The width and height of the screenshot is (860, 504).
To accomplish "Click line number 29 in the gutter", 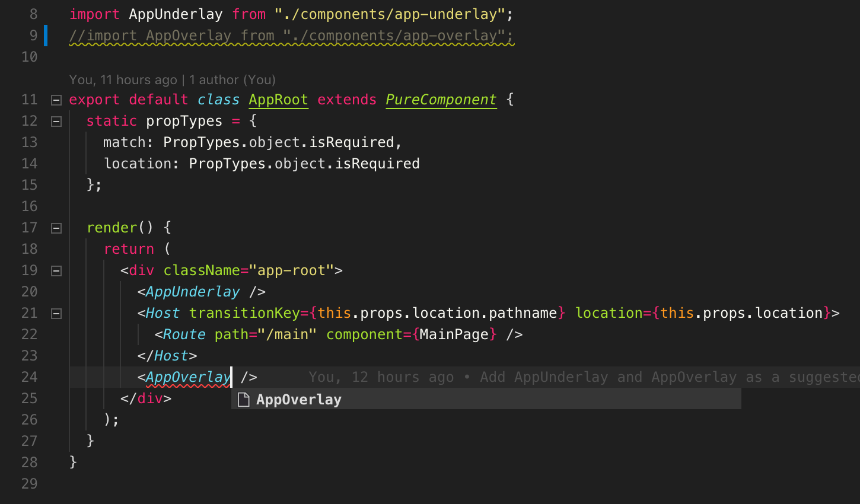I will pos(28,484).
